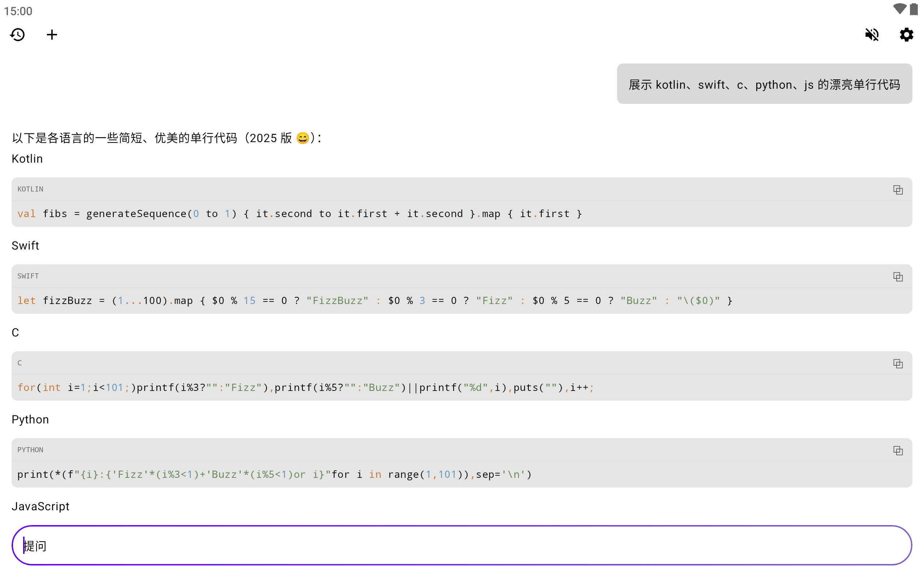Click the PYTHON language label
Image resolution: width=924 pixels, height=577 pixels.
pos(30,450)
